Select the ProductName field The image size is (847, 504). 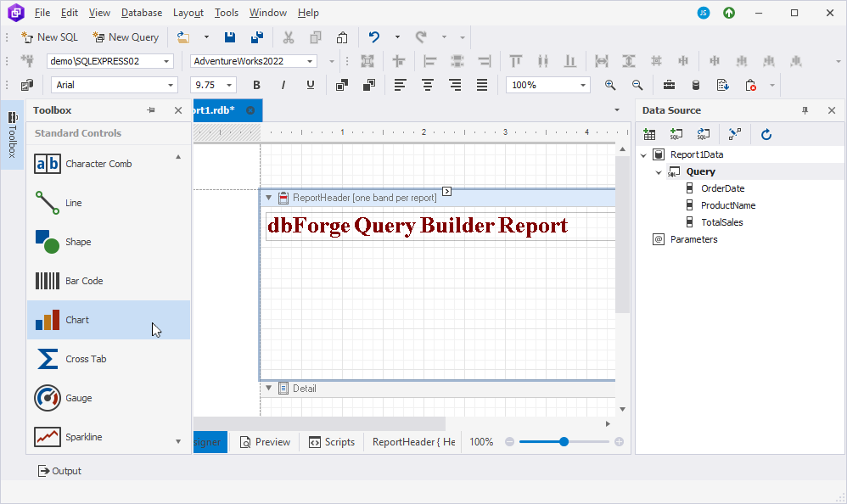(728, 205)
